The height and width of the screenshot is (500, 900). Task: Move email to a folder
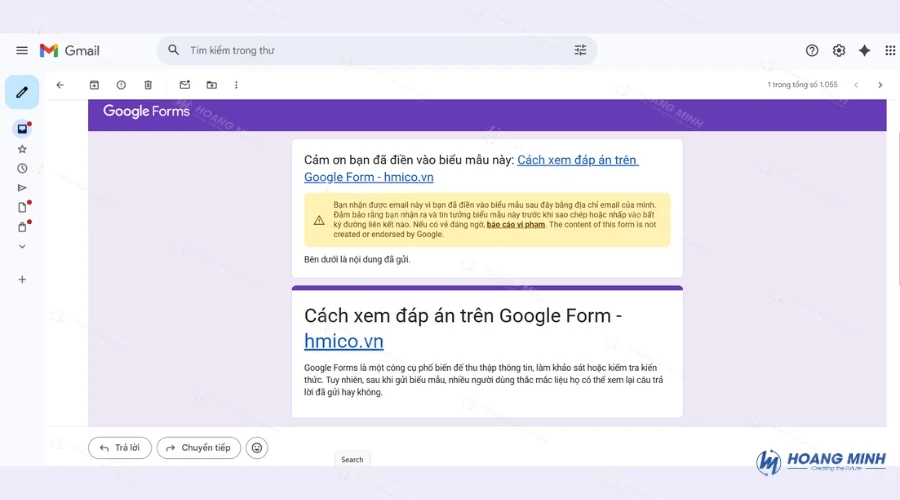click(x=212, y=85)
